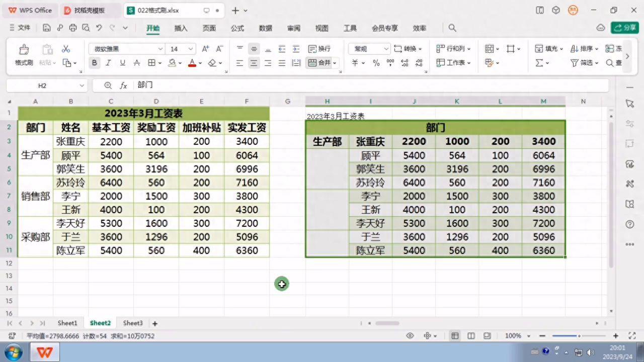644x362 pixels.
Task: Click the Convert (转换) button
Action: [x=408, y=49]
